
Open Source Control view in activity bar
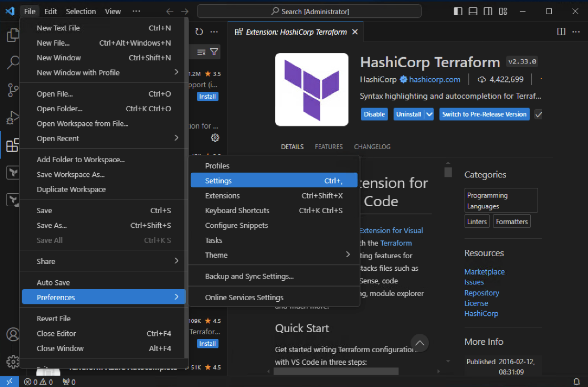pos(12,90)
